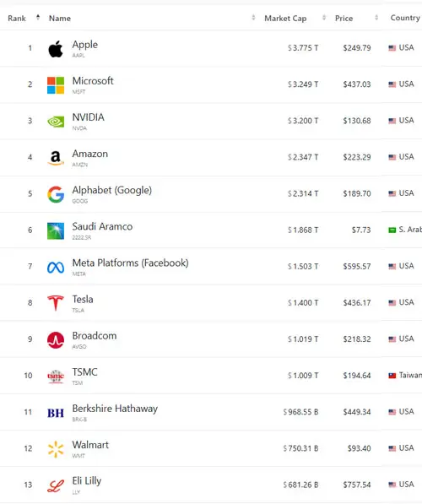Image resolution: width=422 pixels, height=504 pixels.
Task: Click the Meta infinity logo
Action: point(56,267)
